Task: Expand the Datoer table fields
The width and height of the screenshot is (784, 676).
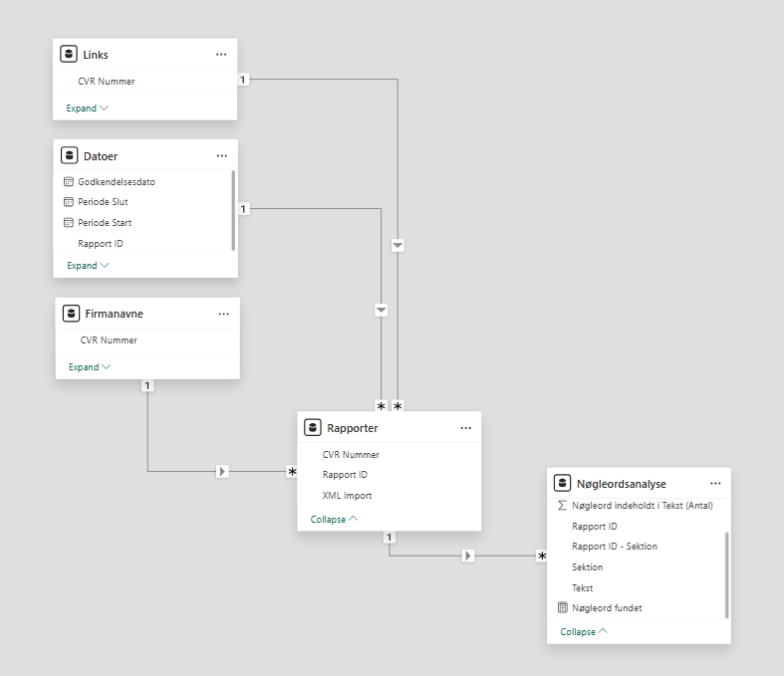Action: point(88,265)
